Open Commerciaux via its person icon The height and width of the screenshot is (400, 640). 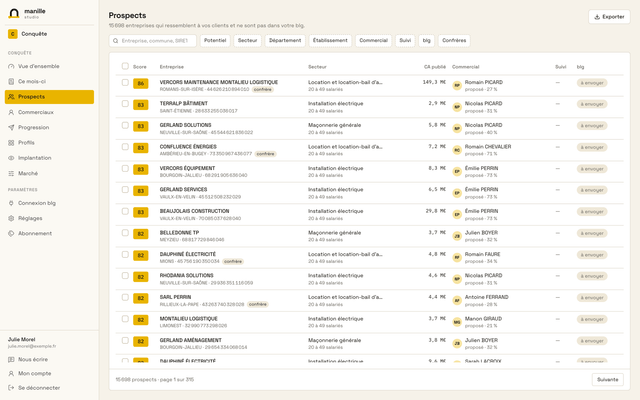[11, 112]
